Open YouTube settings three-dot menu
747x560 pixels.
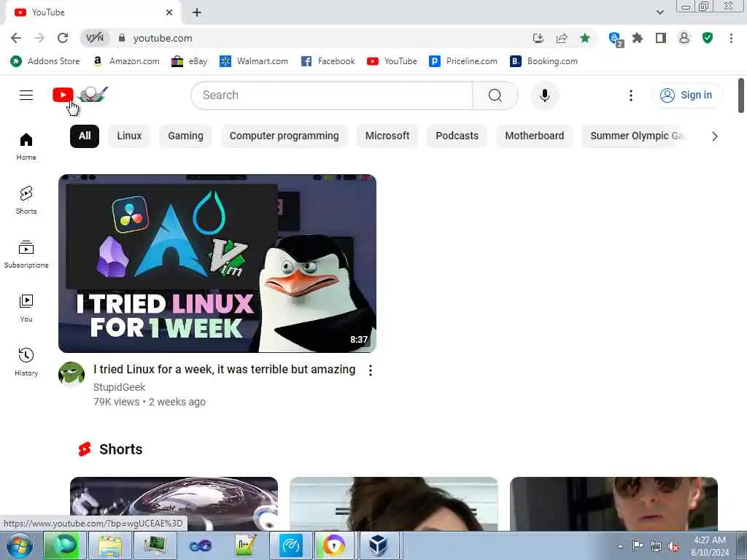click(631, 96)
